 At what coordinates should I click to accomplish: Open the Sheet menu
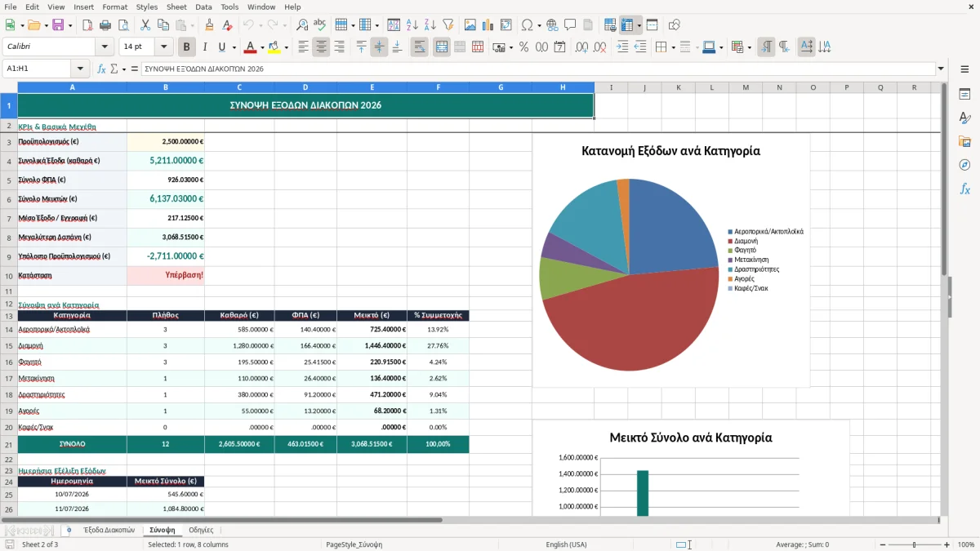coord(176,7)
